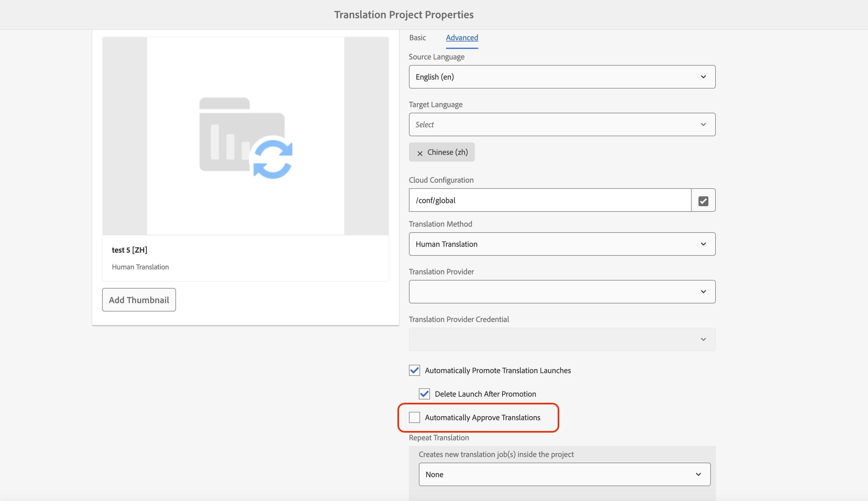Click the translation project folder thumbnail icon
This screenshot has width=868, height=501.
tap(245, 137)
